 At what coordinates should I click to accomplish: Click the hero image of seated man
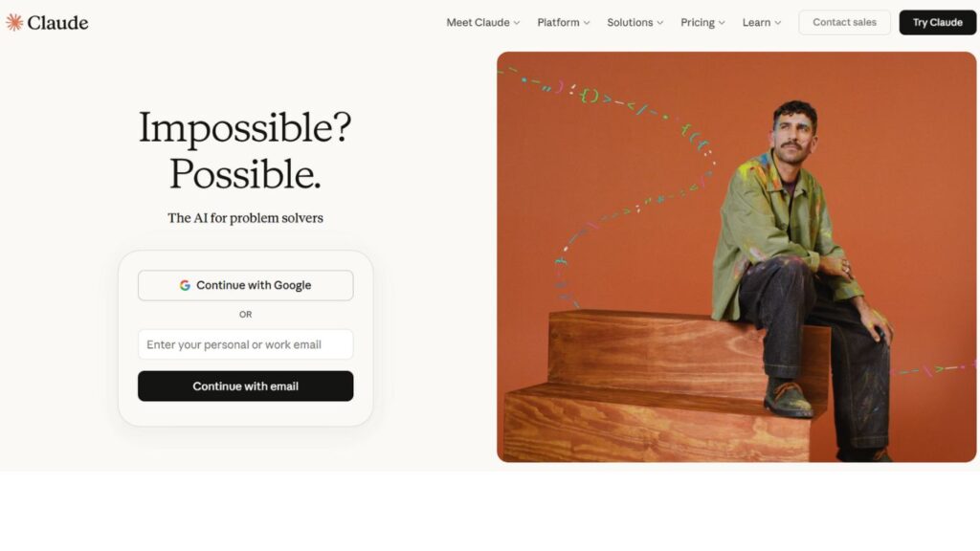coord(737,256)
